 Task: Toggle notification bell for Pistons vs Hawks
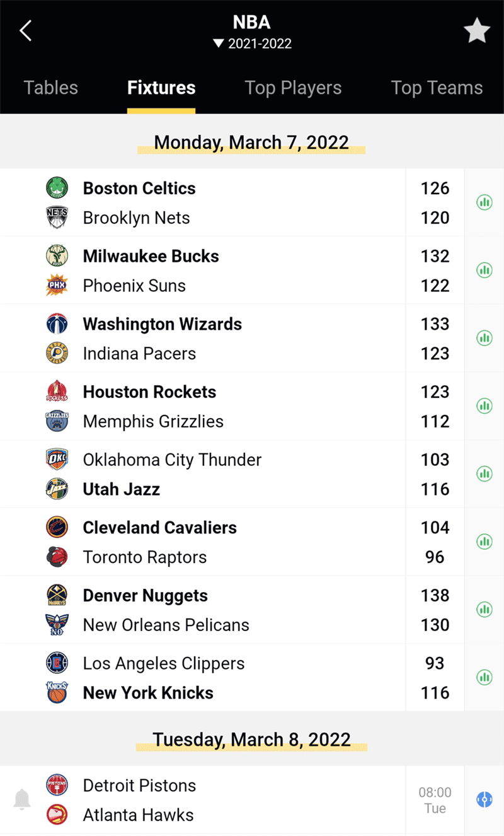[22, 799]
